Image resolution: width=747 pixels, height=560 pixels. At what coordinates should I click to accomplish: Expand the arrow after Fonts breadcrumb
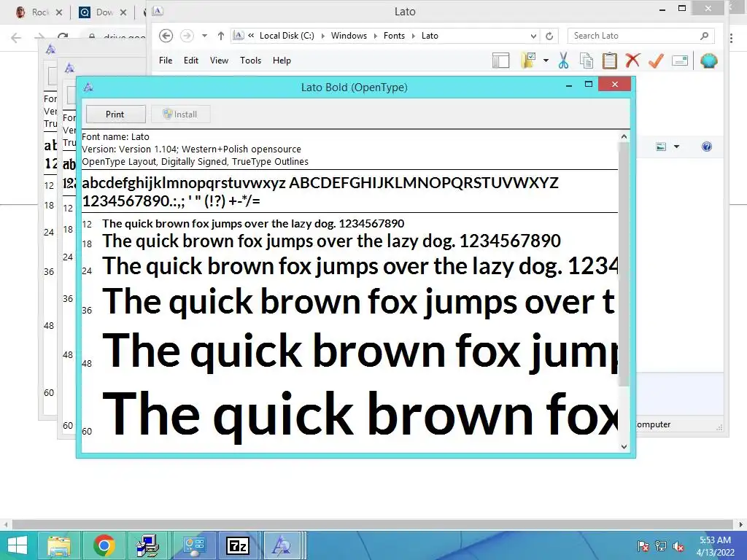[413, 36]
